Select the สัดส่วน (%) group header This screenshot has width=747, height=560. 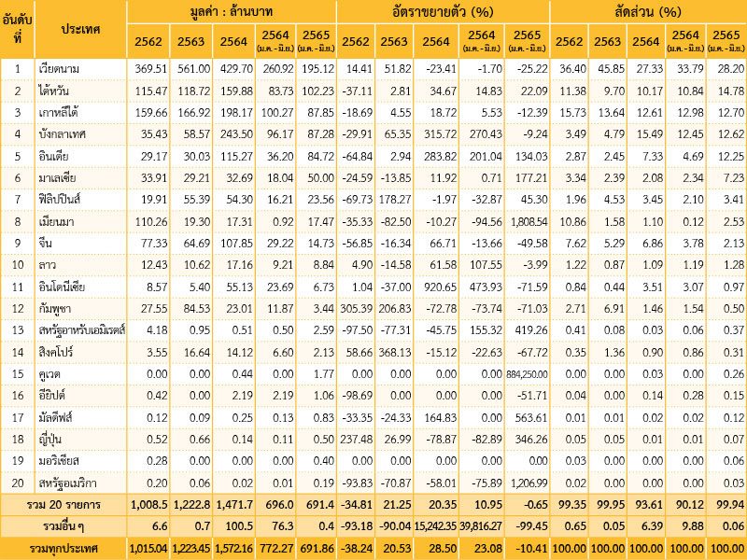648,11
